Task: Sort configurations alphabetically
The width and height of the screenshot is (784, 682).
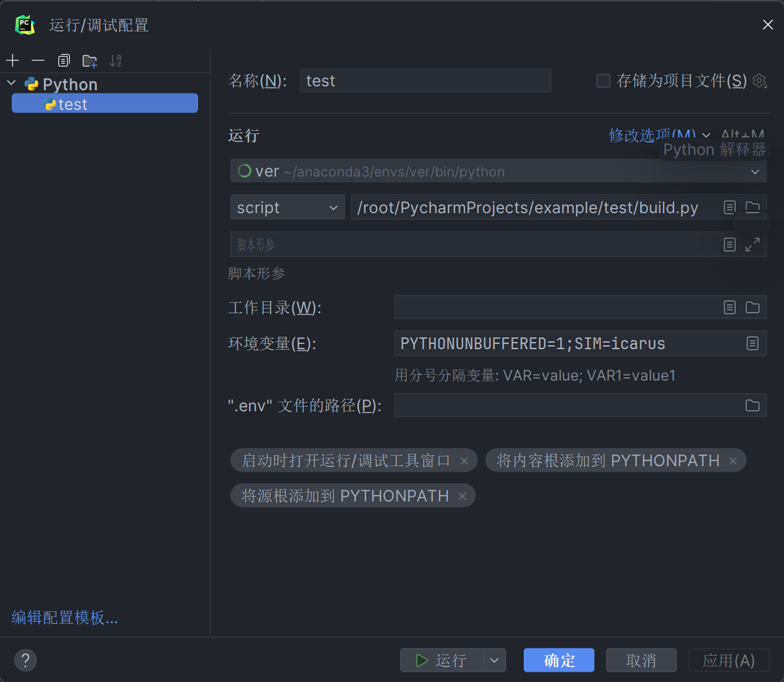Action: (x=115, y=60)
